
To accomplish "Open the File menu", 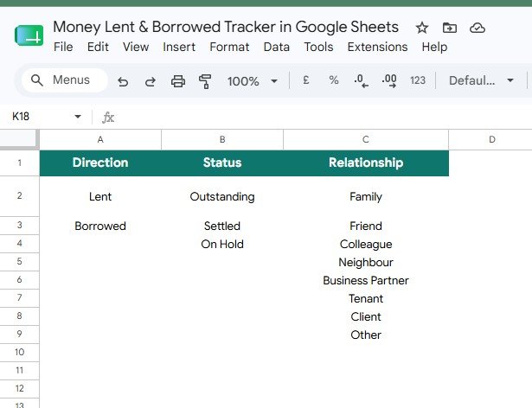I will coord(63,47).
